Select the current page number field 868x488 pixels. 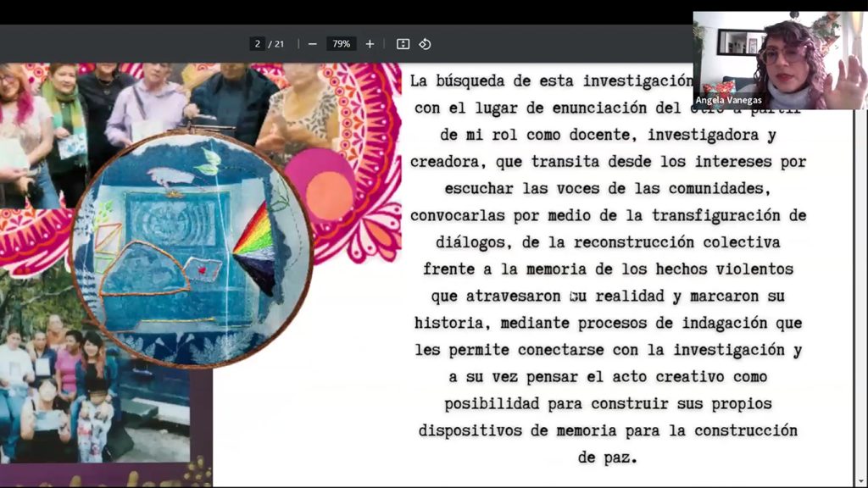coord(257,44)
